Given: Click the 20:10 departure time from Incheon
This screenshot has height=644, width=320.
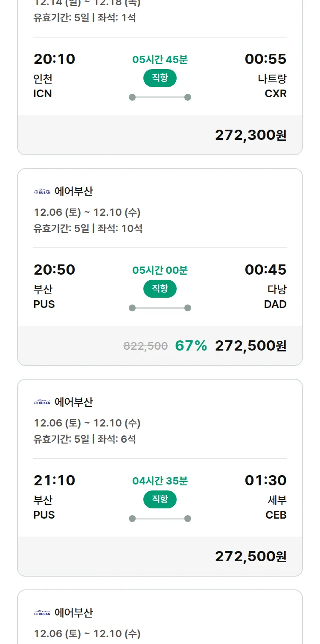Looking at the screenshot, I should pos(54,59).
